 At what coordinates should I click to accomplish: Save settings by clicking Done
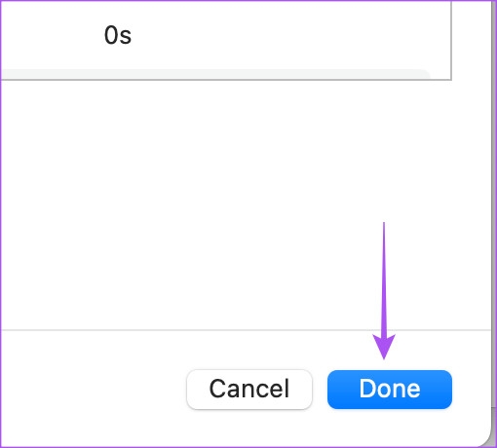pyautogui.click(x=390, y=389)
